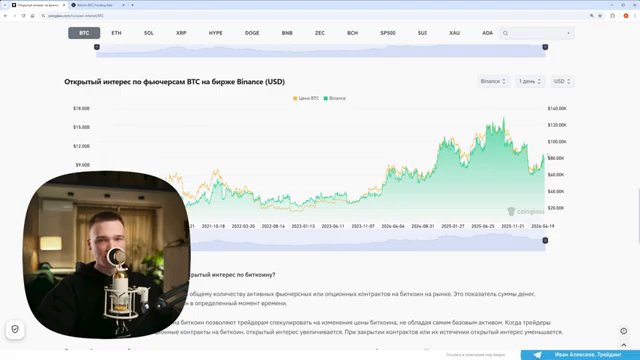Viewport: 640px width, 360px height.
Task: Bookmark the page with the star icon
Action: tap(600, 16)
